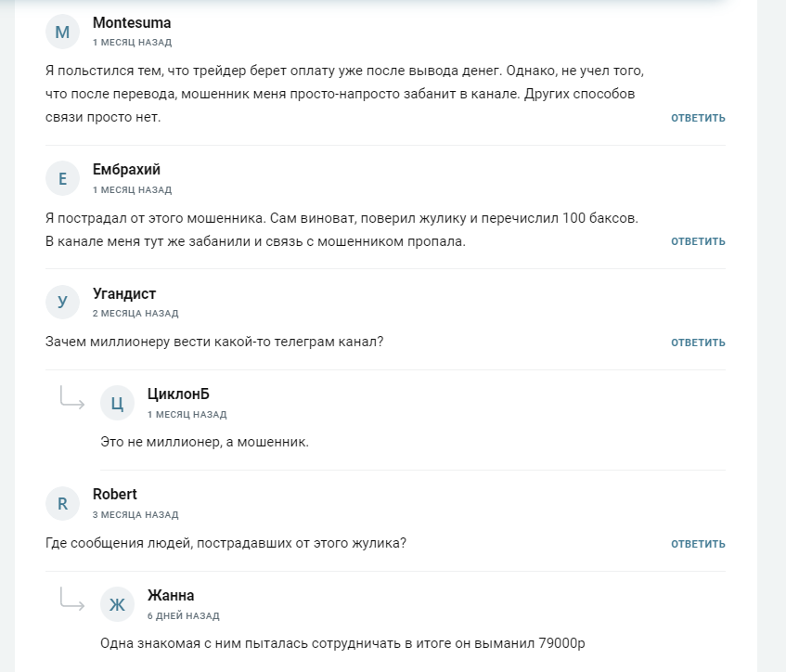Screen dimensions: 786x672
Task: Click the username Угандист
Action: pyautogui.click(x=124, y=293)
